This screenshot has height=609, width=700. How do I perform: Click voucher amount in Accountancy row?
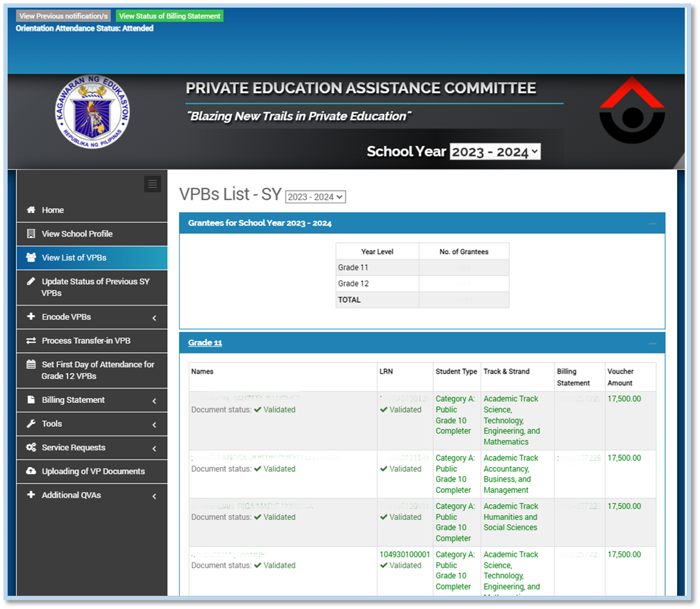pos(624,458)
